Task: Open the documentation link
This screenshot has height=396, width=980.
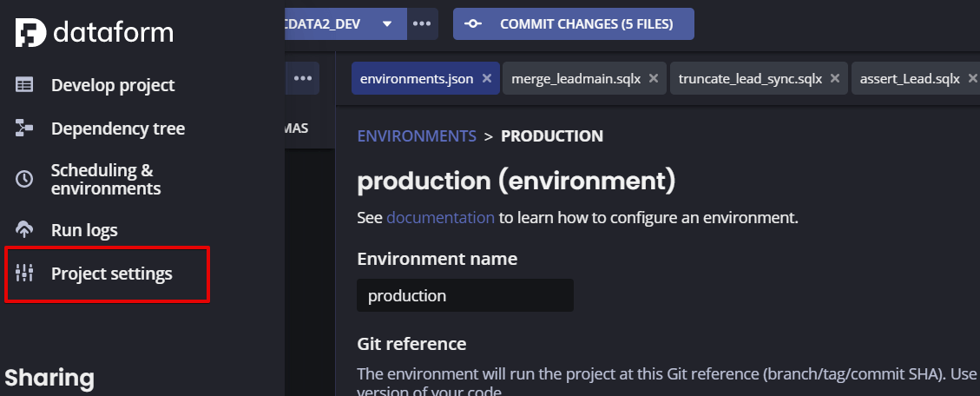Action: 440,217
